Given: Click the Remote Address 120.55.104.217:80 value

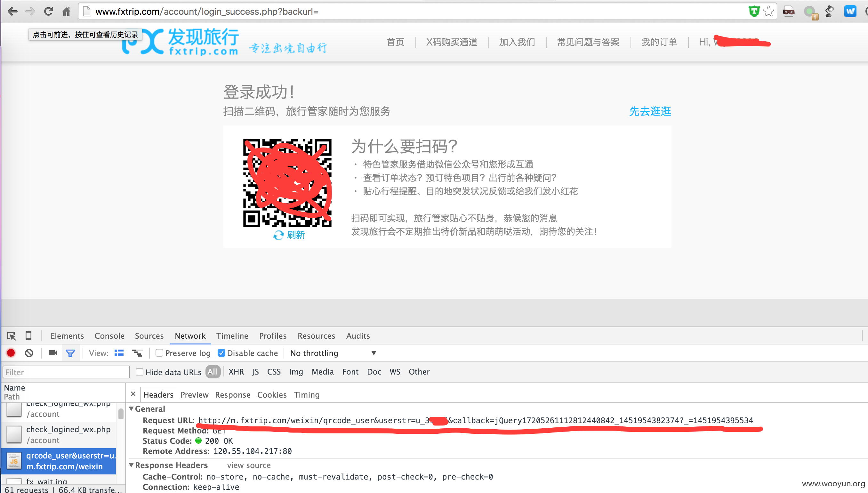Looking at the screenshot, I should [x=252, y=451].
